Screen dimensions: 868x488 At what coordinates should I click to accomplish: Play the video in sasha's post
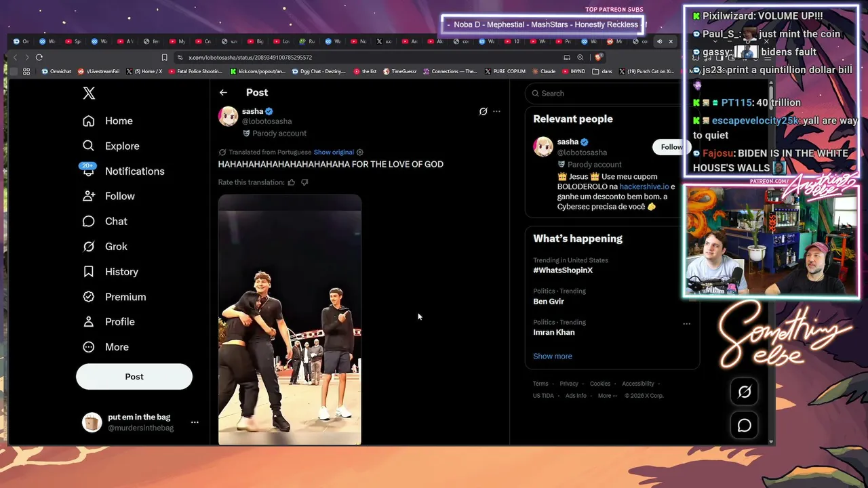click(x=290, y=320)
